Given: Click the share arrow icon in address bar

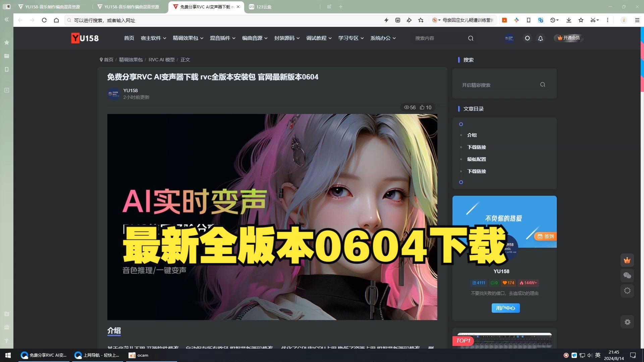Looking at the screenshot, I should point(409,20).
